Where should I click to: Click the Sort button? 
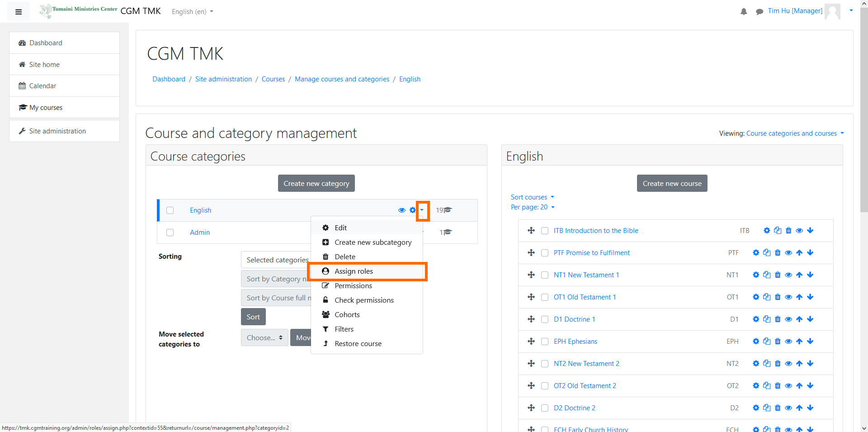253,317
